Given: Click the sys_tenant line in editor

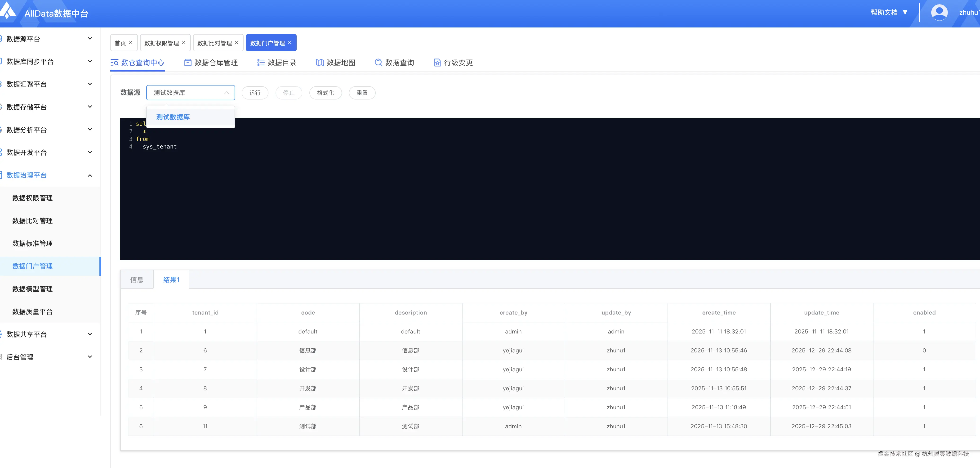Looking at the screenshot, I should [x=160, y=147].
